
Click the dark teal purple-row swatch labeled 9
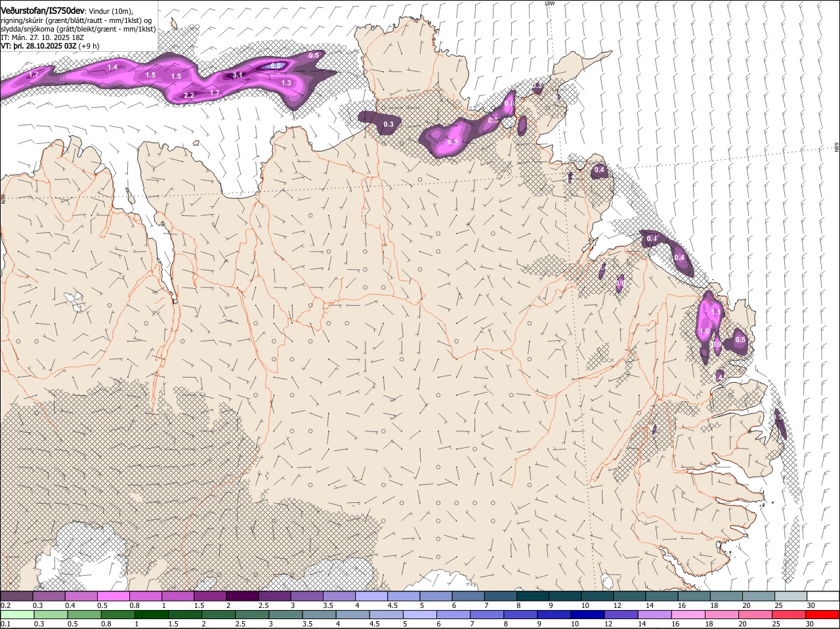pyautogui.click(x=564, y=596)
